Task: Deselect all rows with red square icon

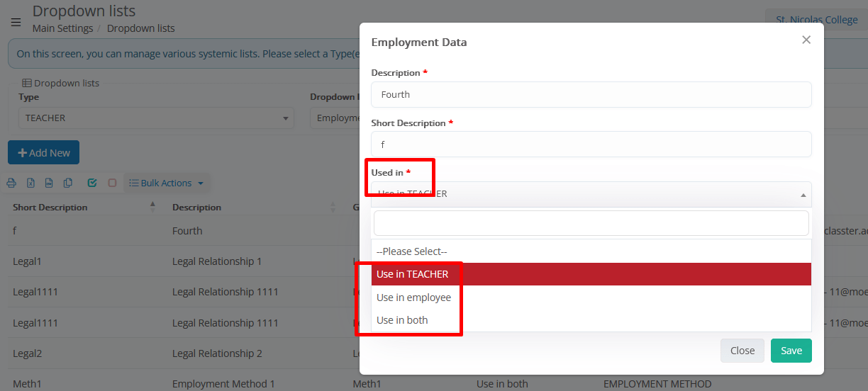Action: tap(112, 183)
